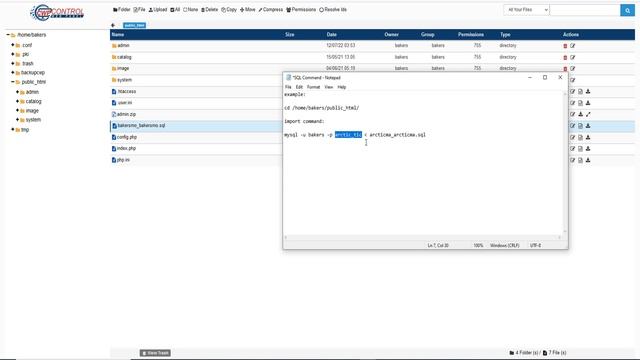640x360 pixels.
Task: Click edit icon for bakersmo_bakersmo.sql row
Action: (x=573, y=126)
